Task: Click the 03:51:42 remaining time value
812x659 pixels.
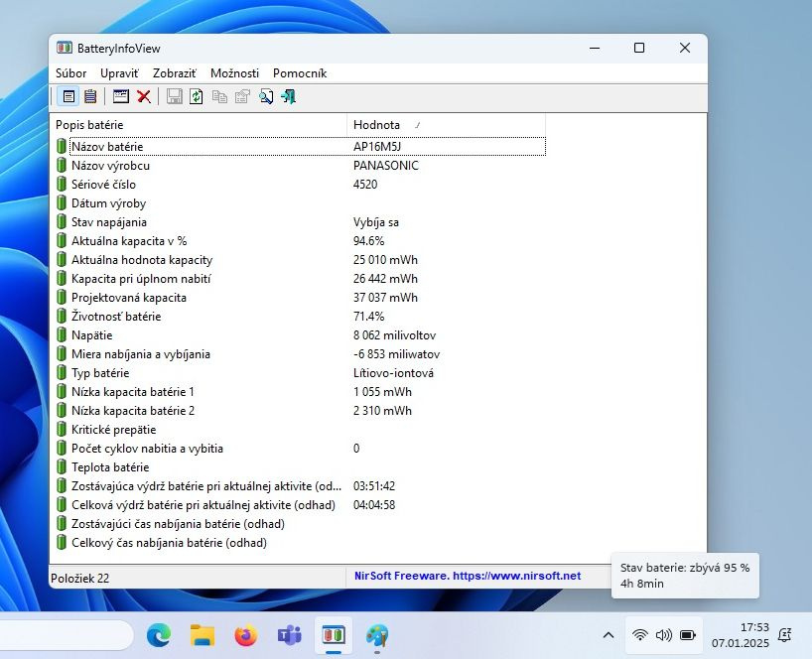Action: pos(374,486)
